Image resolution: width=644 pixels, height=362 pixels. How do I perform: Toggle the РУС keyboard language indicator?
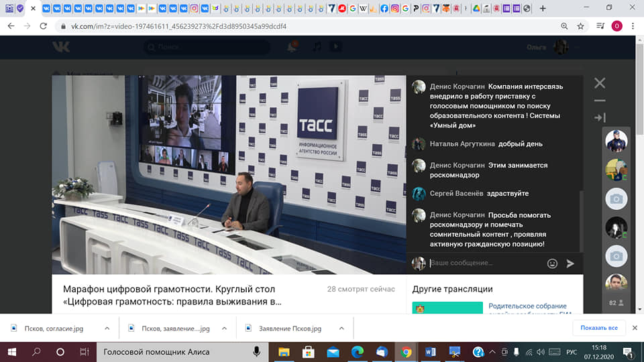click(x=572, y=352)
